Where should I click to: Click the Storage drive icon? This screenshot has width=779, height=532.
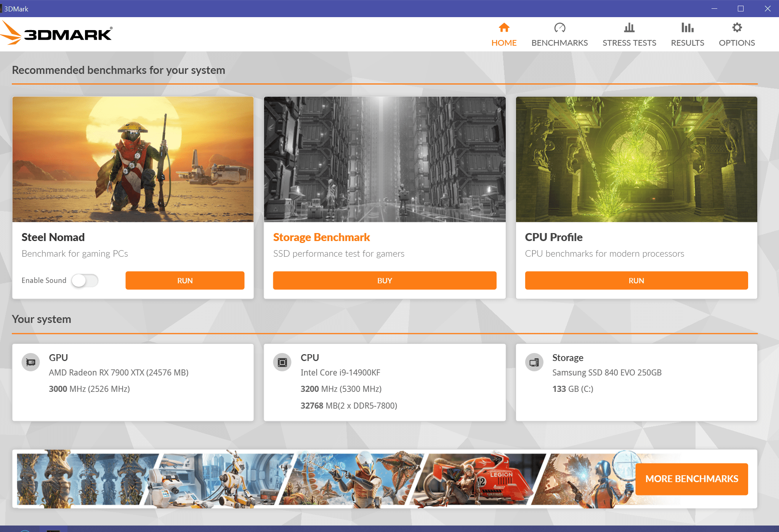[x=534, y=362]
